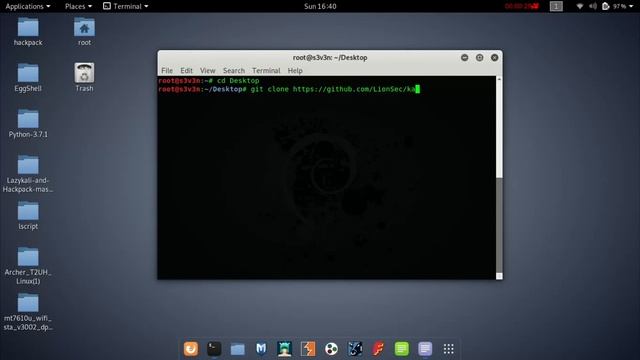This screenshot has height=360, width=640.
Task: Close the terminal window
Action: pos(494,58)
